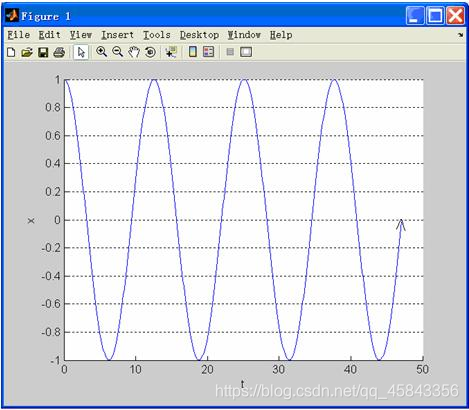Choose the Data Cursor tool
The width and height of the screenshot is (469, 410).
pos(171,52)
